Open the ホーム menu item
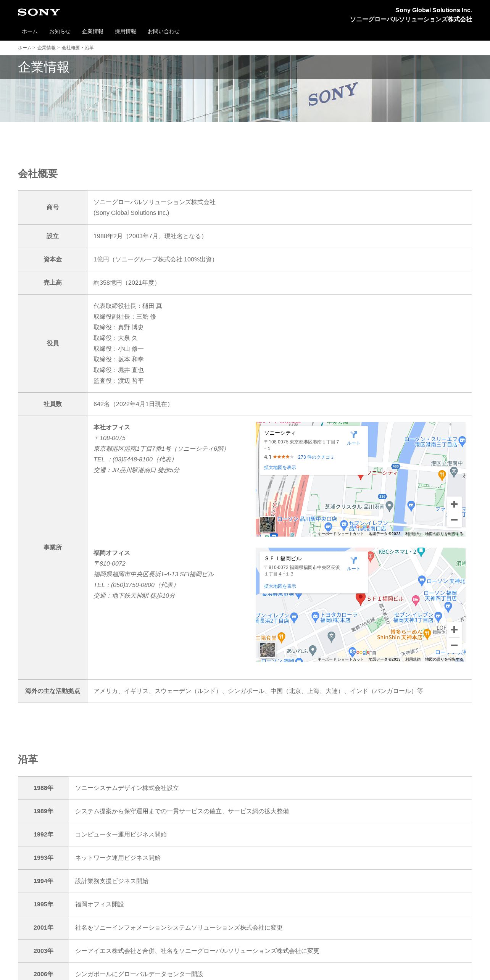490x980 pixels. pyautogui.click(x=29, y=32)
